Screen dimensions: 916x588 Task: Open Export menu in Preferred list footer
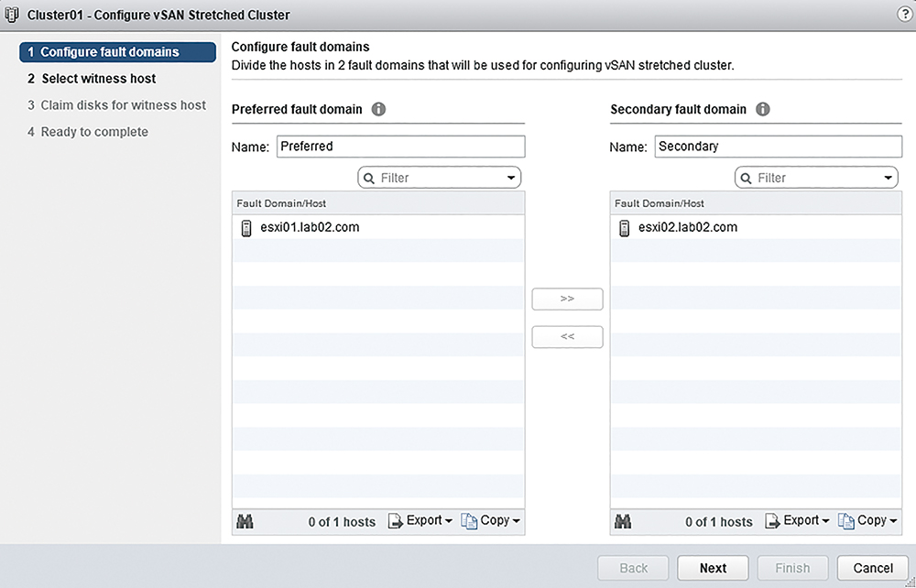tap(420, 520)
